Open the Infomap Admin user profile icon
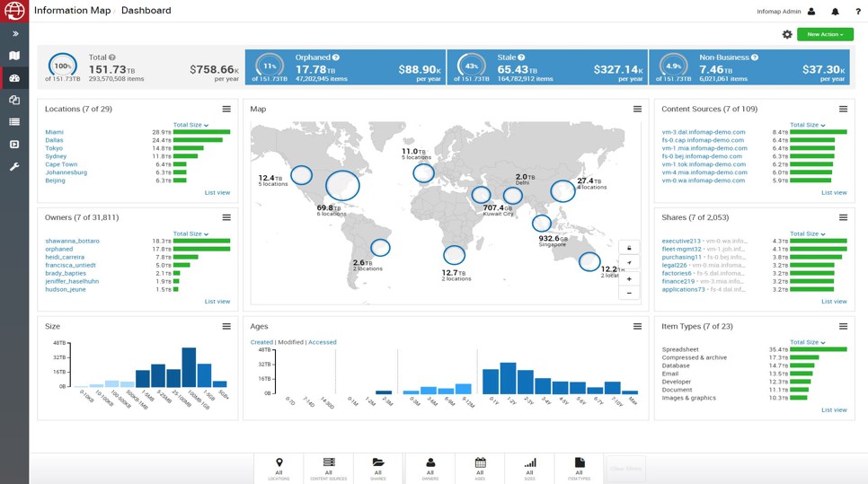Image resolution: width=868 pixels, height=484 pixels. [811, 12]
